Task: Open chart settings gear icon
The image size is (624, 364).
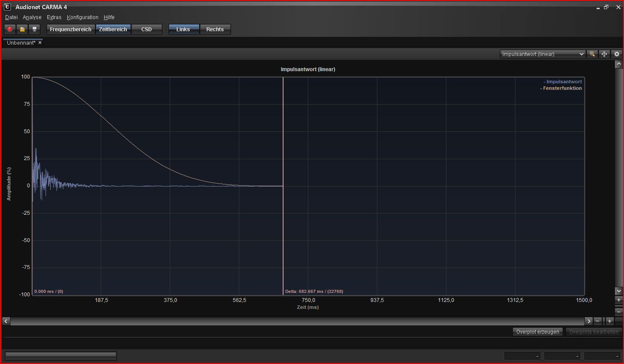Action: coord(617,54)
